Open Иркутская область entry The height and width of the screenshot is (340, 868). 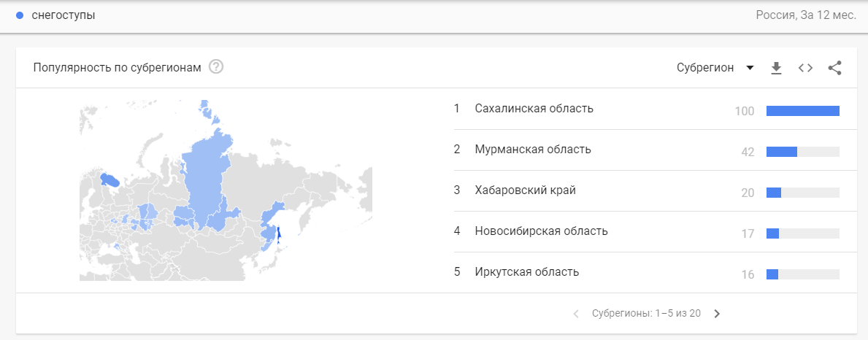[527, 272]
